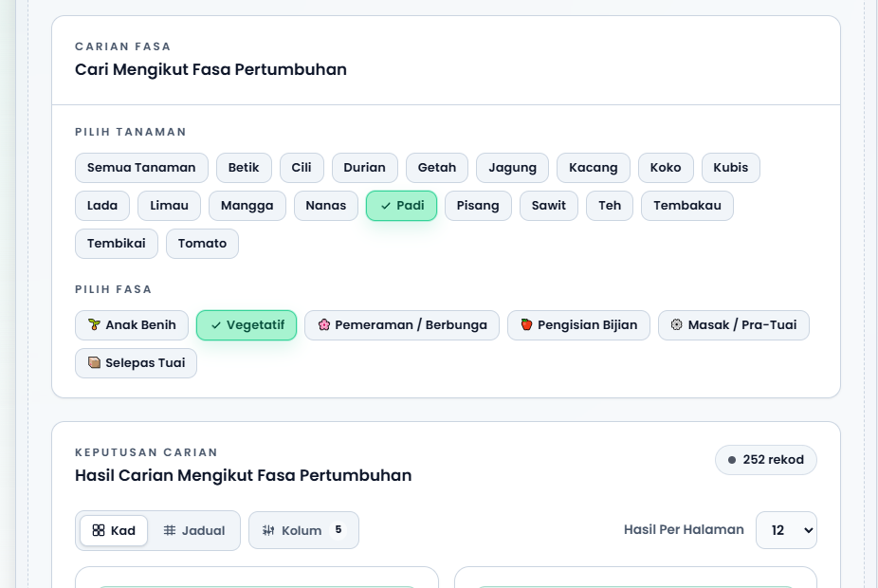Image resolution: width=878 pixels, height=588 pixels.
Task: Click the Sawit crop chip
Action: click(549, 206)
